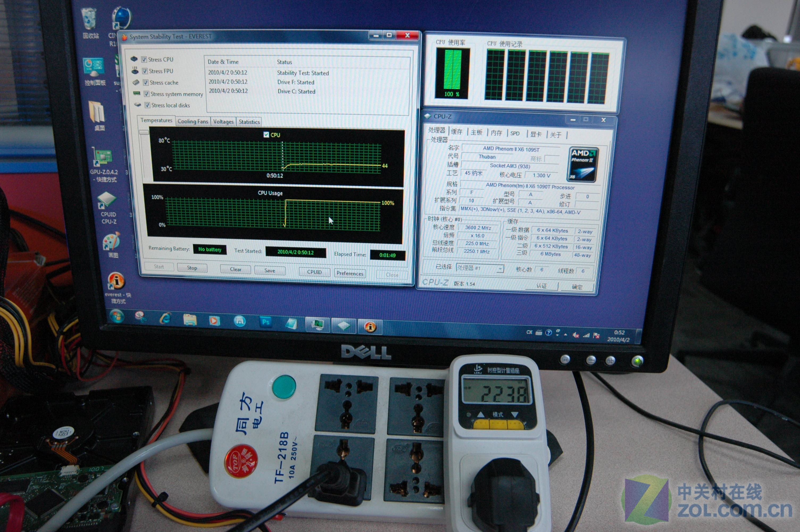Toggle Stress system memory checkbox
The image size is (800, 532).
[x=147, y=94]
